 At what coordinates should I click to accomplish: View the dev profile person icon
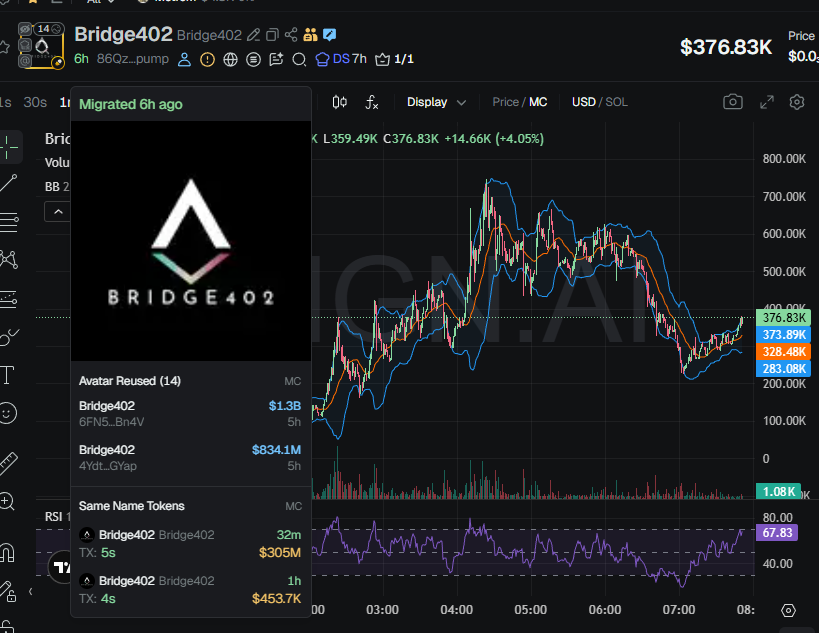[184, 60]
